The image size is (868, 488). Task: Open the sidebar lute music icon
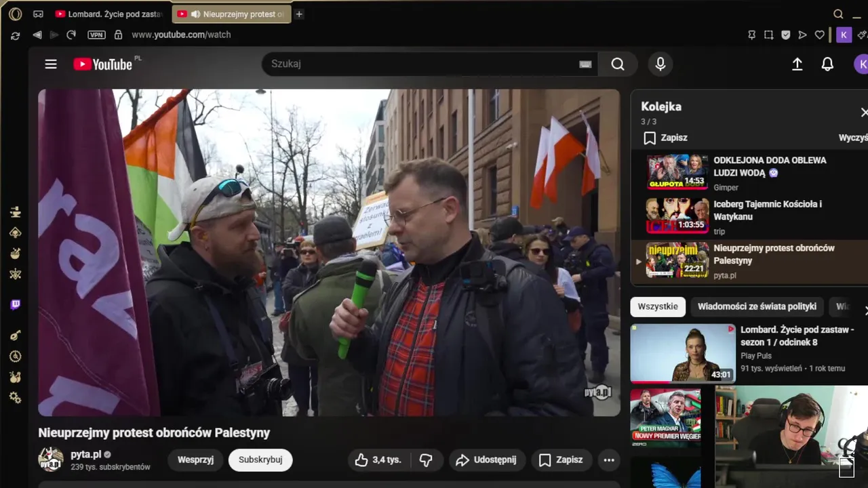click(x=15, y=335)
